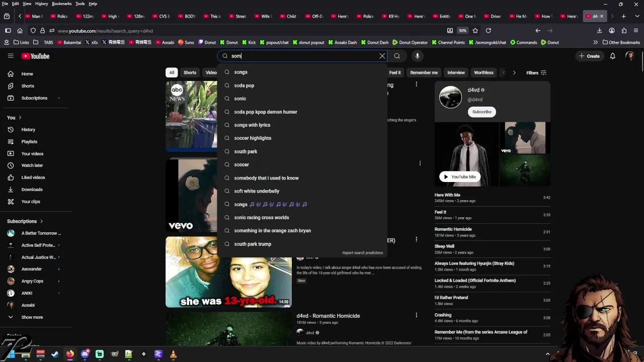This screenshot has height=362, width=644.
Task: Start voice search with the microphone icon
Action: coord(417,56)
